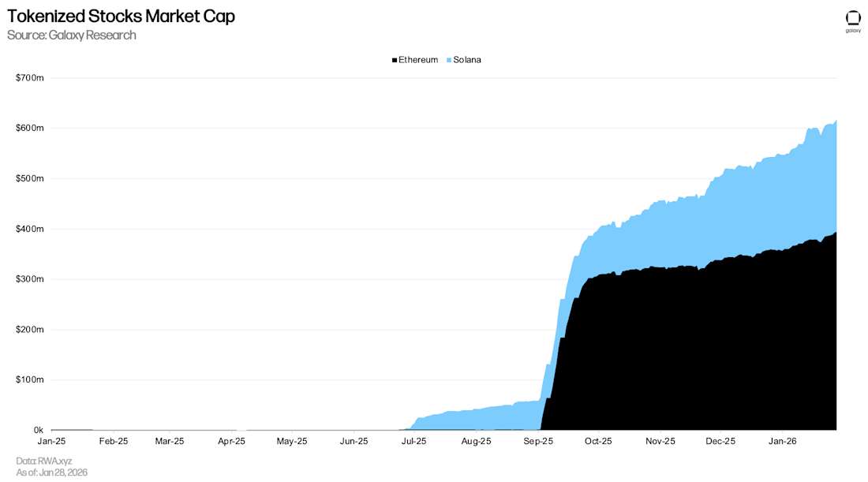Click the Galaxy logo icon

click(x=853, y=19)
